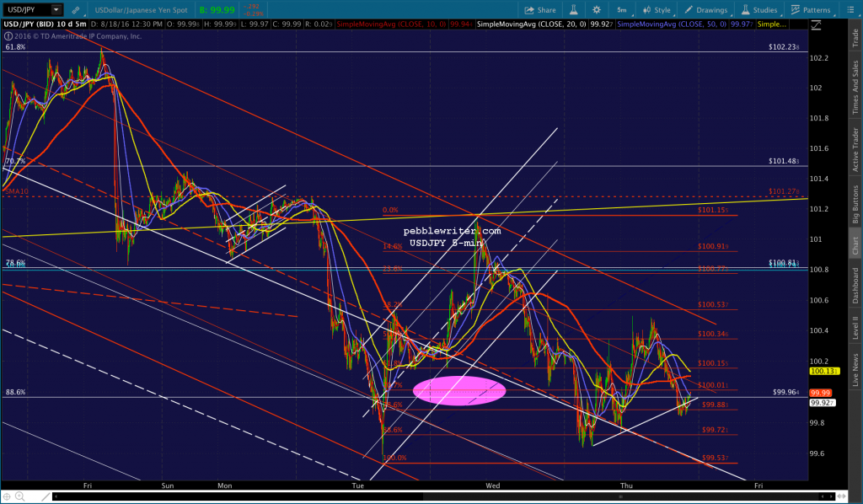Open the Style menu
This screenshot has height=504, width=863.
657,10
